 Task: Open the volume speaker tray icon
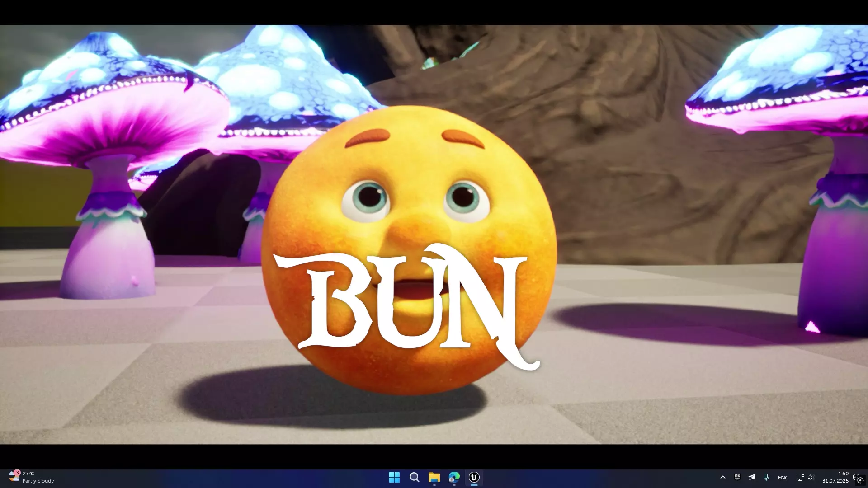pos(811,477)
